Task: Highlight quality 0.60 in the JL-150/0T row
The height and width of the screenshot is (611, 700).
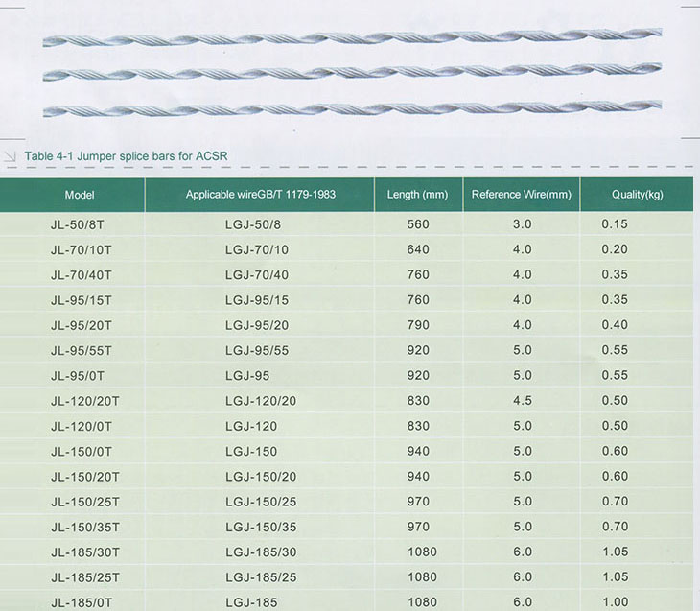Action: tap(615, 451)
